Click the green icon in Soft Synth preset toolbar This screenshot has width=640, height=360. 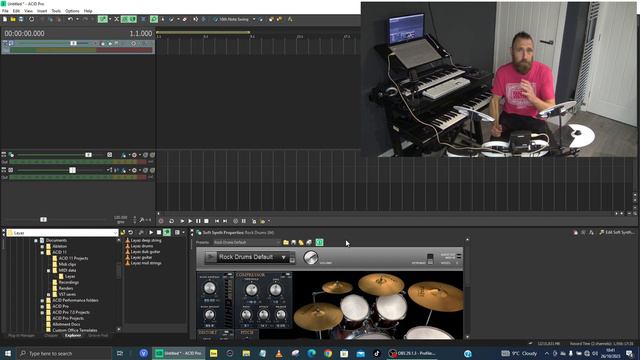(320, 242)
